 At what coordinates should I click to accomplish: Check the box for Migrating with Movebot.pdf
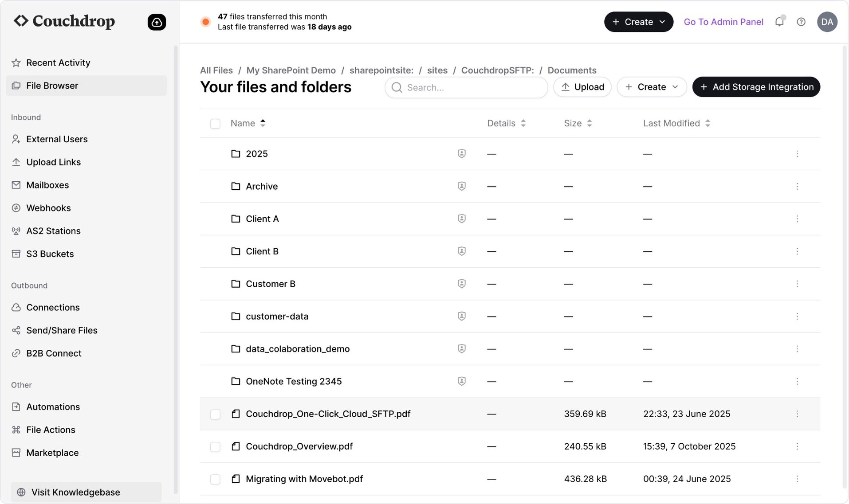215,479
